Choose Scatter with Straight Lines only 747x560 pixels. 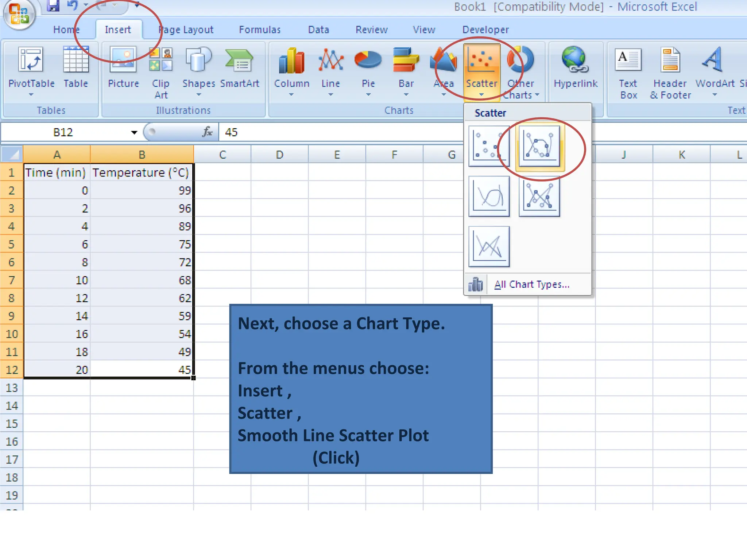(x=489, y=246)
